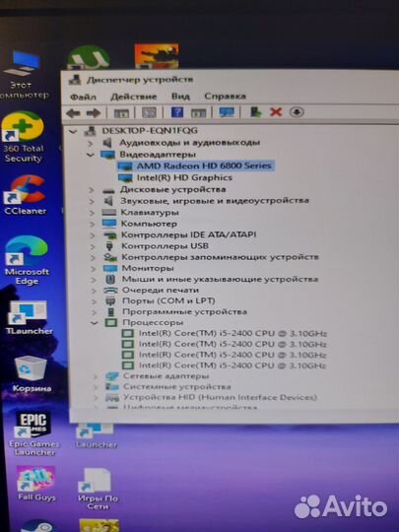Open the Вид menu
399x532 pixels.
point(180,97)
